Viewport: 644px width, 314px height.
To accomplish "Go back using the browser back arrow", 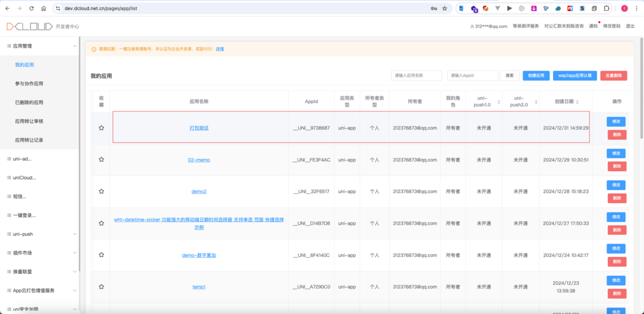I will pos(8,8).
